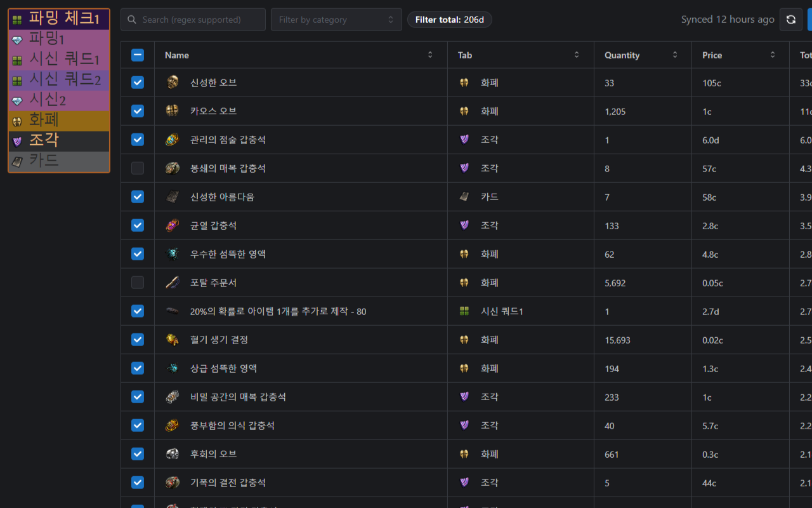Select the 화폐 stash tab

(x=58, y=120)
